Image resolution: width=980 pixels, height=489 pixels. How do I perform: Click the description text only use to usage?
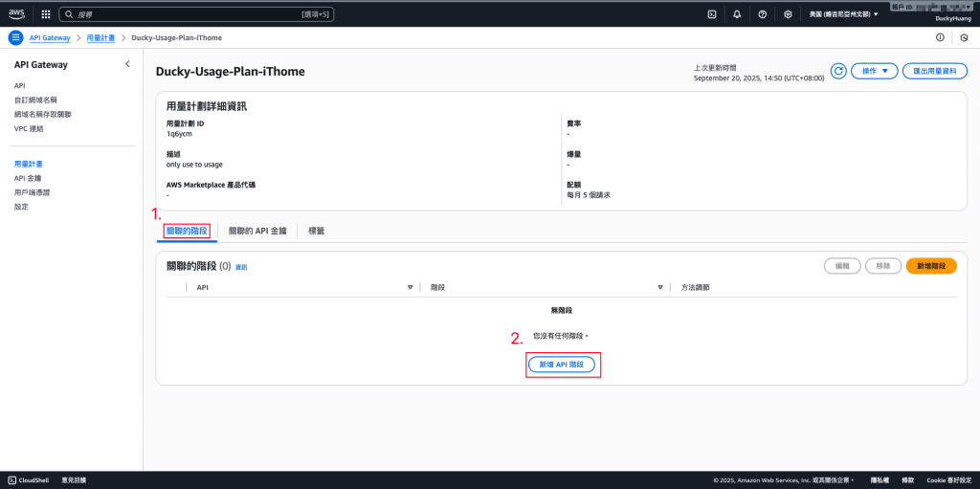tap(194, 165)
